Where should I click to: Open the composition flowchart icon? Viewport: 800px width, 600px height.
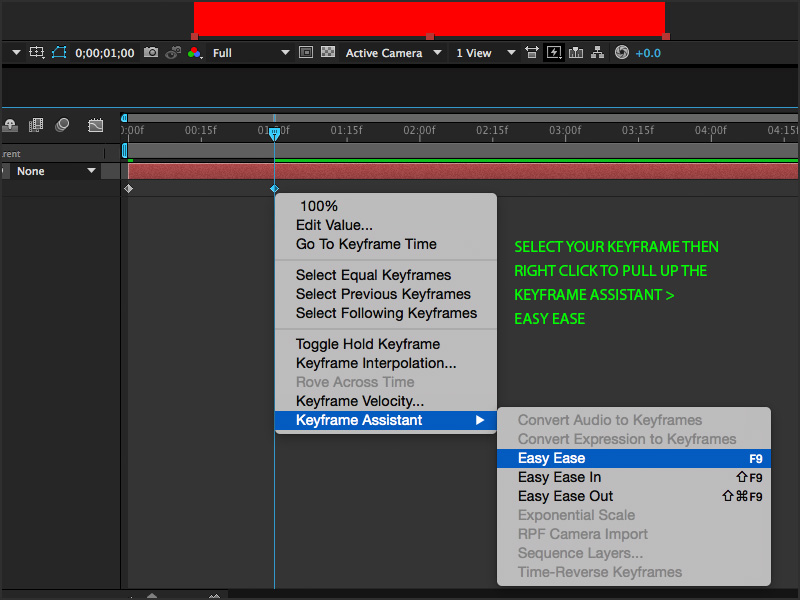597,53
